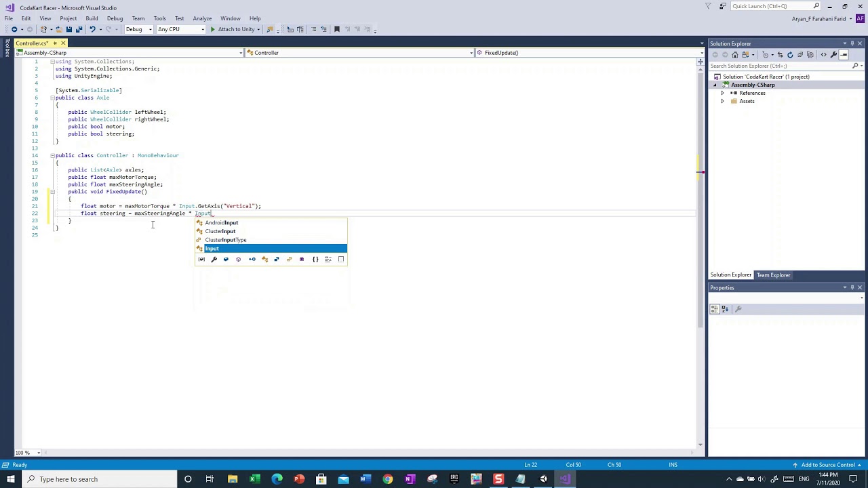
Task: Select AndroidInput from completion list
Action: coord(271,222)
